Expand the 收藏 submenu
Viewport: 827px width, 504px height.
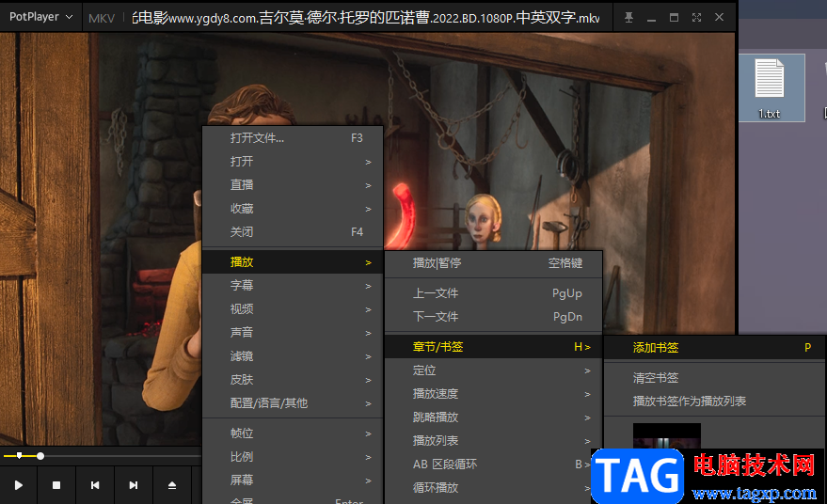coord(293,209)
